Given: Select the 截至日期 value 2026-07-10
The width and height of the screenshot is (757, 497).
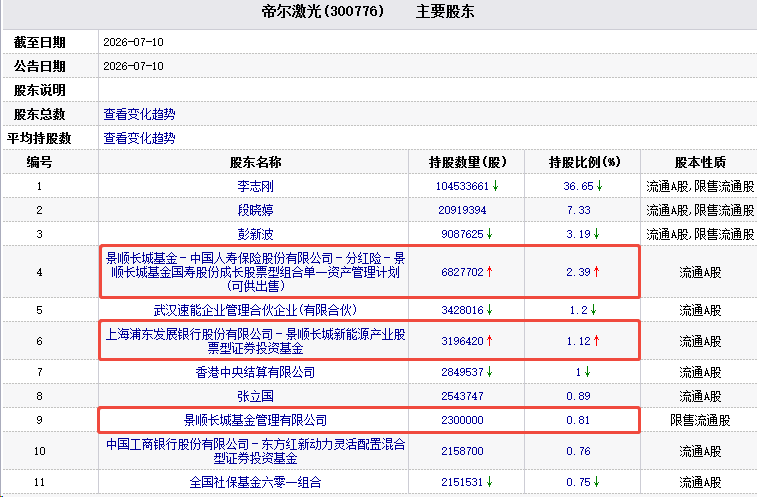Looking at the screenshot, I should click(133, 43).
